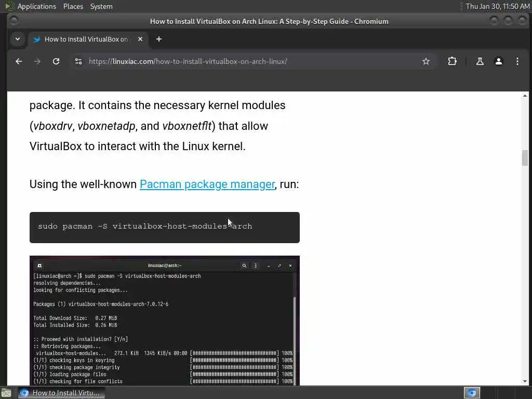532x399 pixels.
Task: Click the sudo pacman command code block
Action: click(x=165, y=228)
